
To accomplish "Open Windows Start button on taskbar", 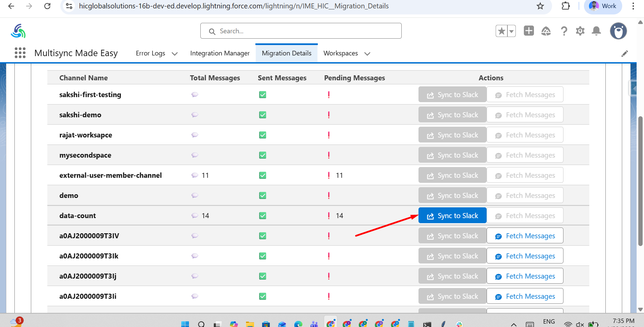I will 185,324.
